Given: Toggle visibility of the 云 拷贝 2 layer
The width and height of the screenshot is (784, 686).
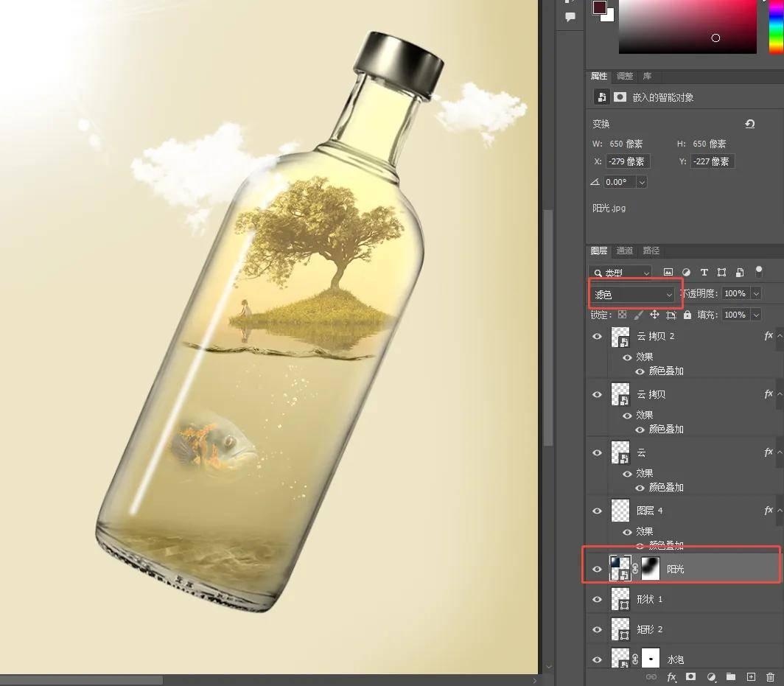Looking at the screenshot, I should (x=597, y=336).
